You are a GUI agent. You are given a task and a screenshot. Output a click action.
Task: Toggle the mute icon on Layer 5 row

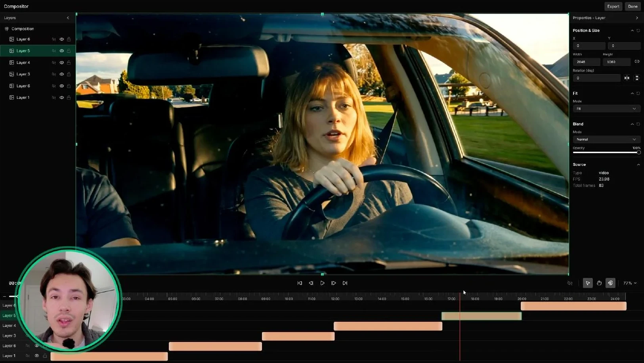(x=54, y=51)
